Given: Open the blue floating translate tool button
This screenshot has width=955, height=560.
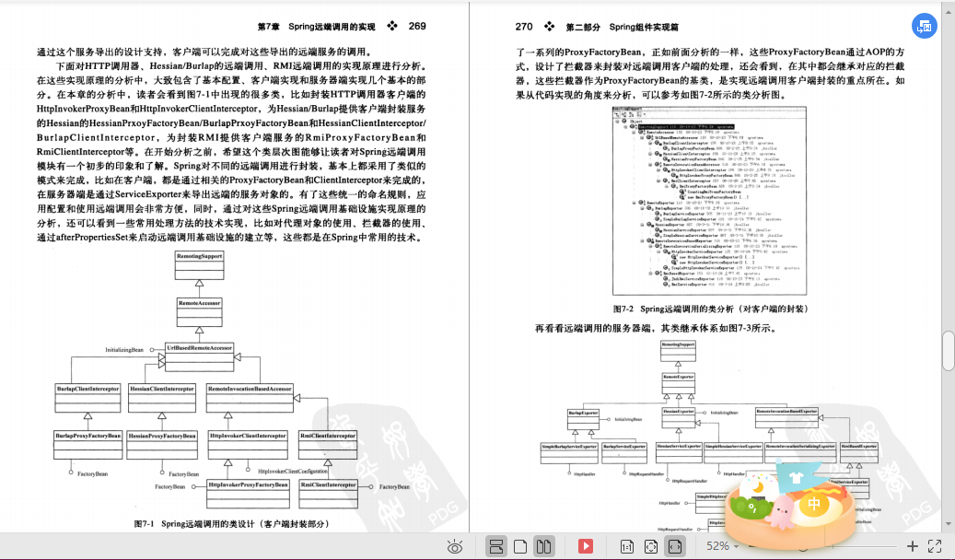Looking at the screenshot, I should pos(924,26).
